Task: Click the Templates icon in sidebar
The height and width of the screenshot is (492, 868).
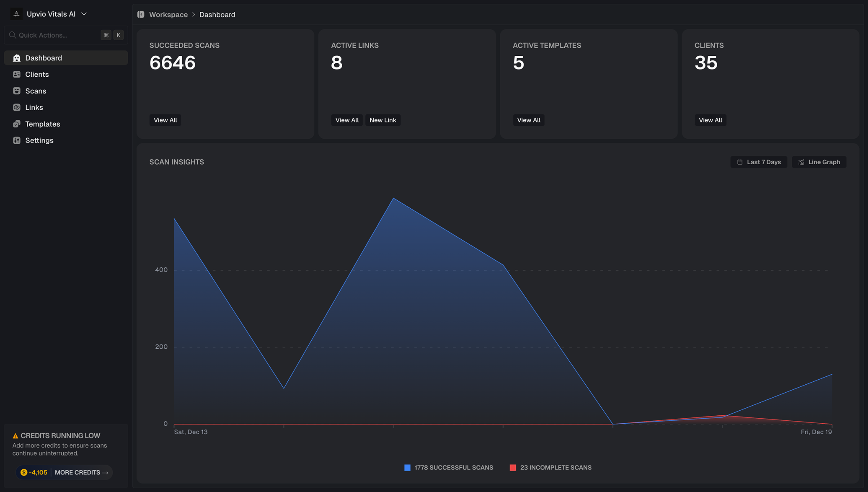Action: point(17,124)
